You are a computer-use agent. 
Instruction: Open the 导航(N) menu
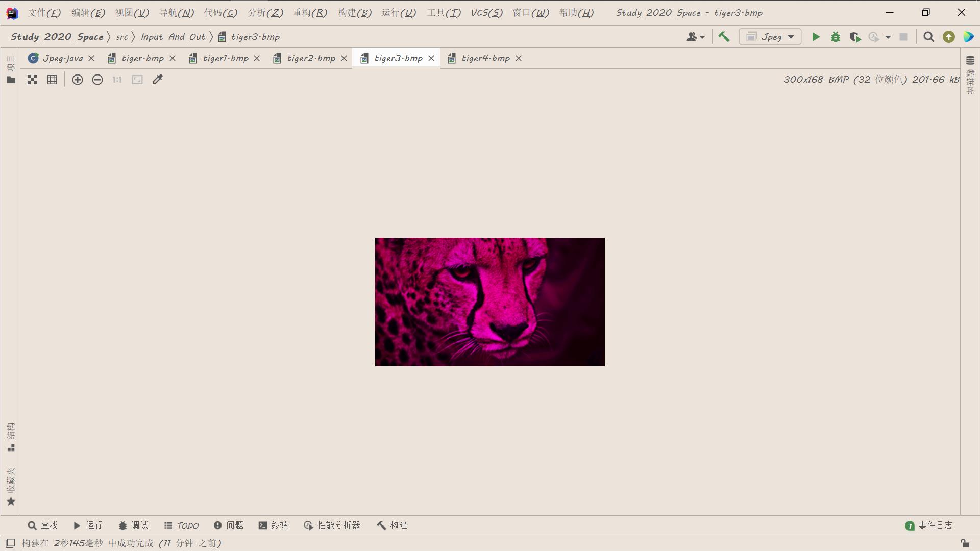[x=177, y=13]
